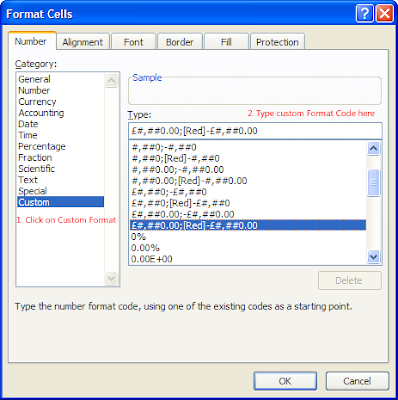398x400 pixels.
Task: Click the format list scroll up arrow
Action: (x=373, y=148)
